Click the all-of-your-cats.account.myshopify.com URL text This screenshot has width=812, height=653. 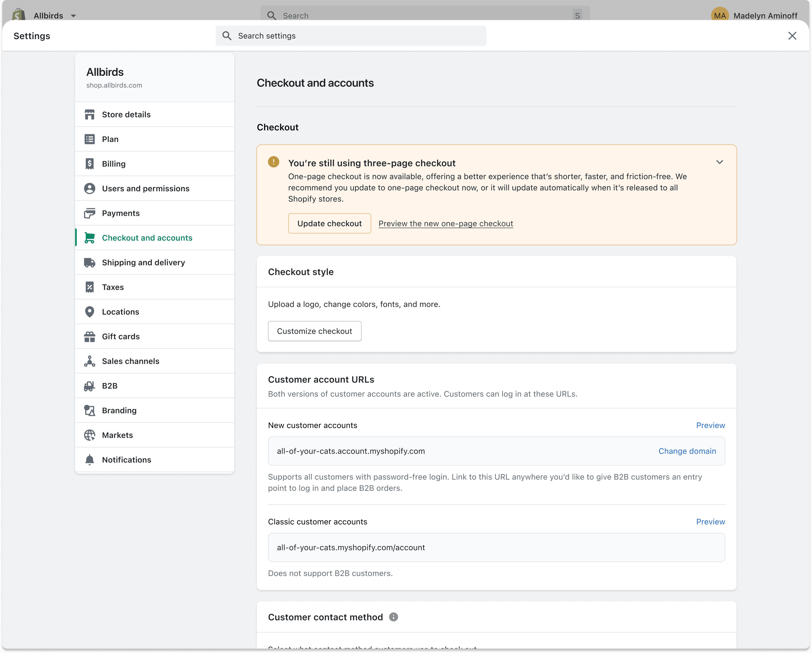(351, 451)
